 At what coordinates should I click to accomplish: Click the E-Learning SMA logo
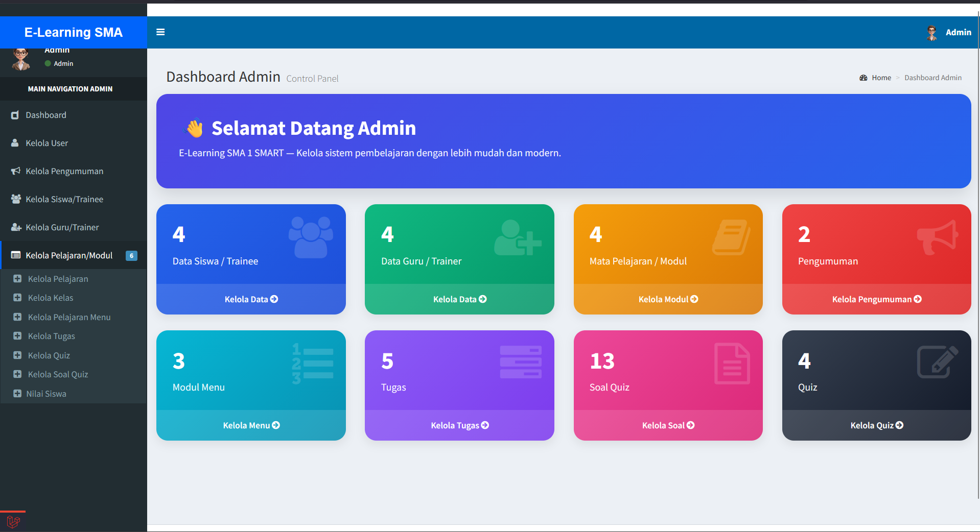[x=74, y=32]
